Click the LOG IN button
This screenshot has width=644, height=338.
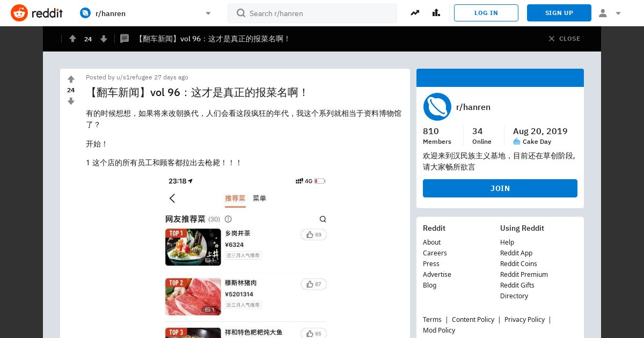click(486, 13)
